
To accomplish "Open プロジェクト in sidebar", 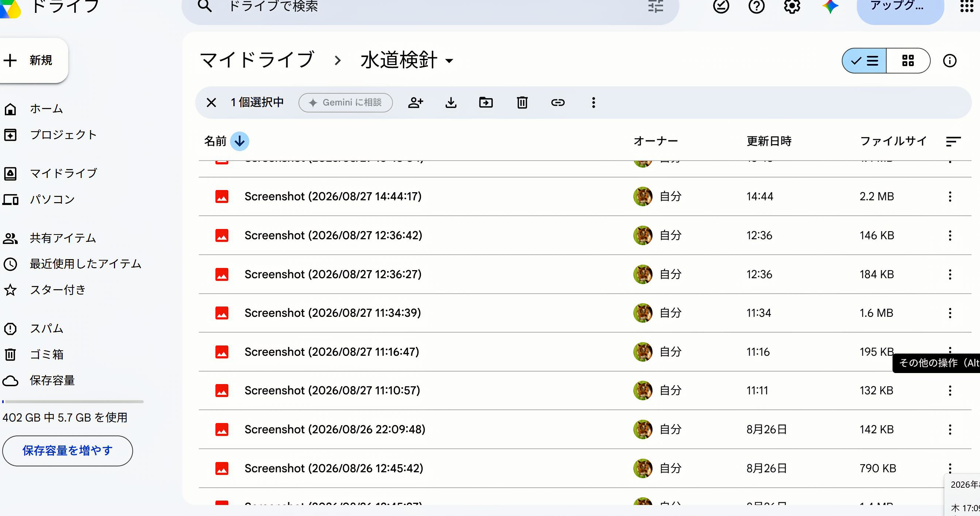I will (x=63, y=135).
